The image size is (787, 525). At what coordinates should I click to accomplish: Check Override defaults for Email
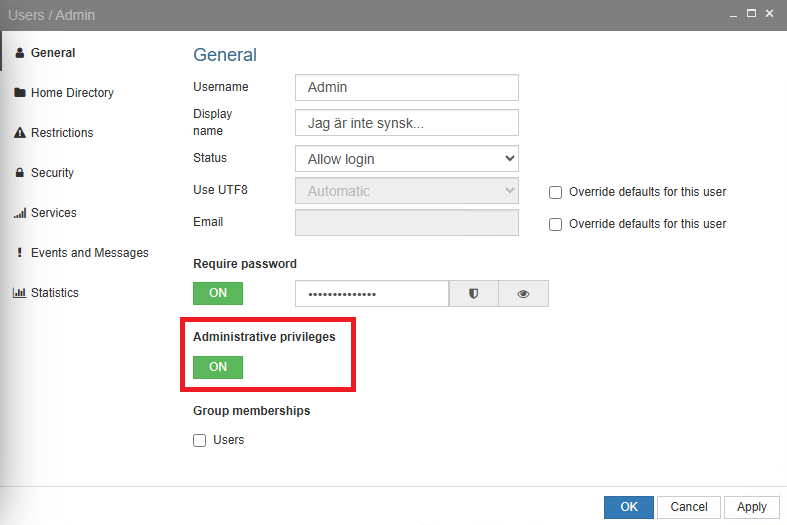556,224
